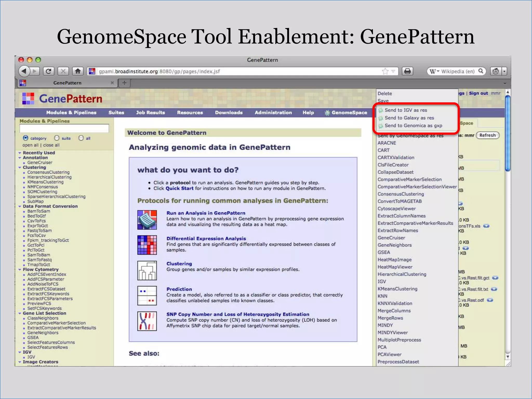Collapse the Data Format Conversion category
This screenshot has width=532, height=399.
pos(20,207)
